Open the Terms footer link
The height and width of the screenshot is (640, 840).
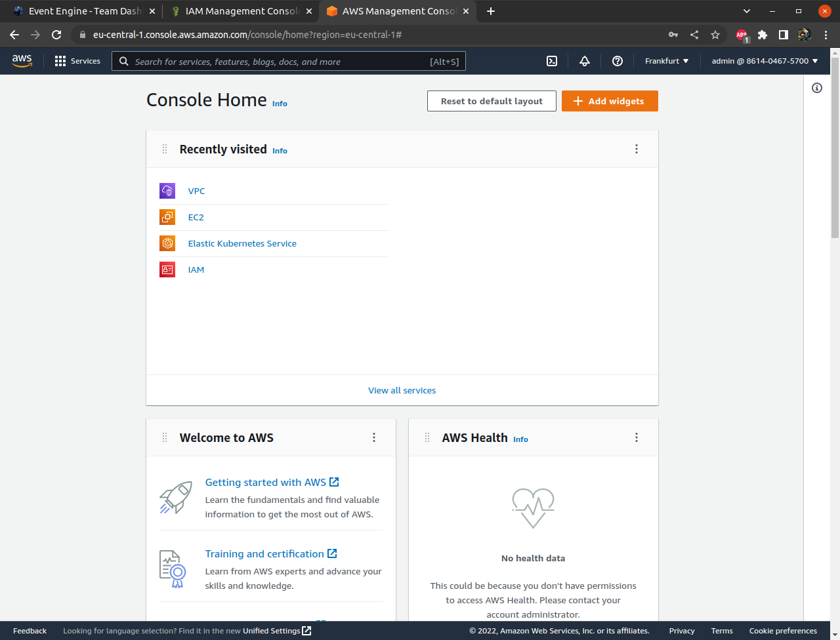coord(722,631)
